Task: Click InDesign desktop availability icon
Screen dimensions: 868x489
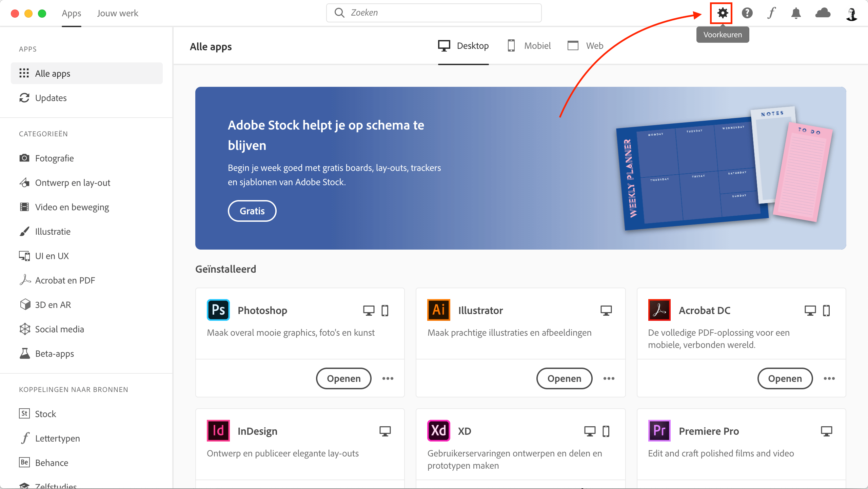Action: point(385,431)
